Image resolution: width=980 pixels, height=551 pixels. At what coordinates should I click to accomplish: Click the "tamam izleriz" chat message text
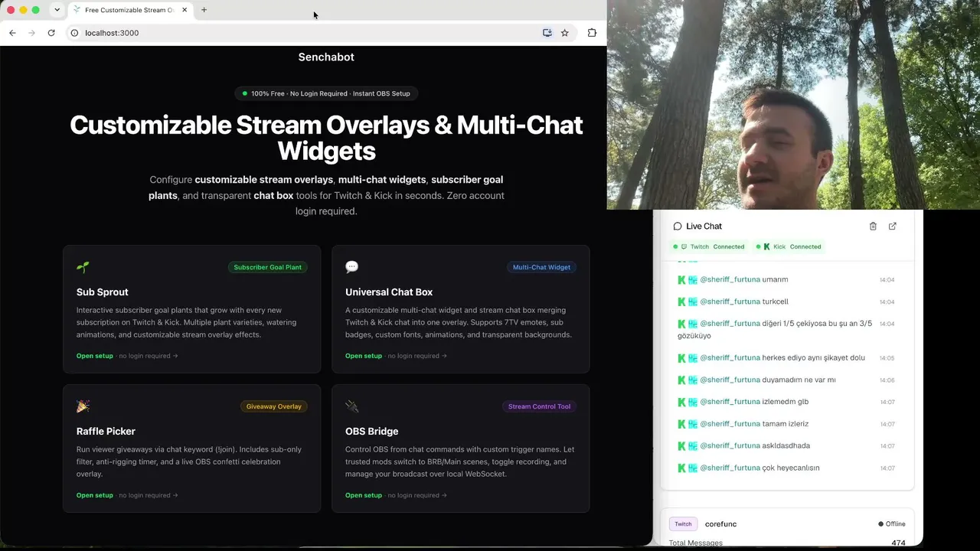tap(786, 424)
